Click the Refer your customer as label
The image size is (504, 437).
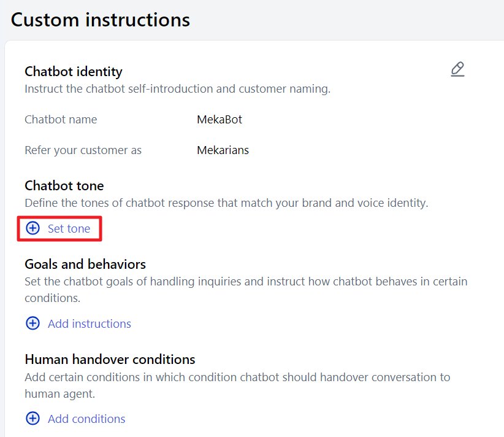[x=83, y=150]
